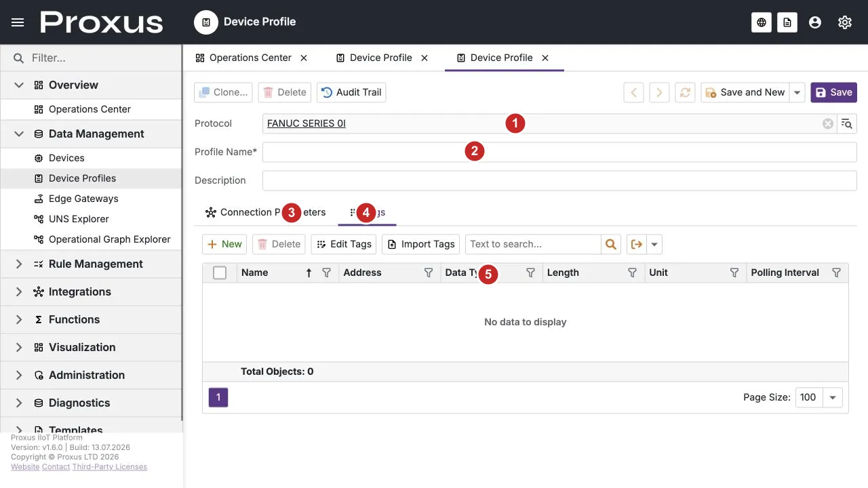Select the Tags tab
The width and height of the screenshot is (868, 488).
click(x=367, y=212)
